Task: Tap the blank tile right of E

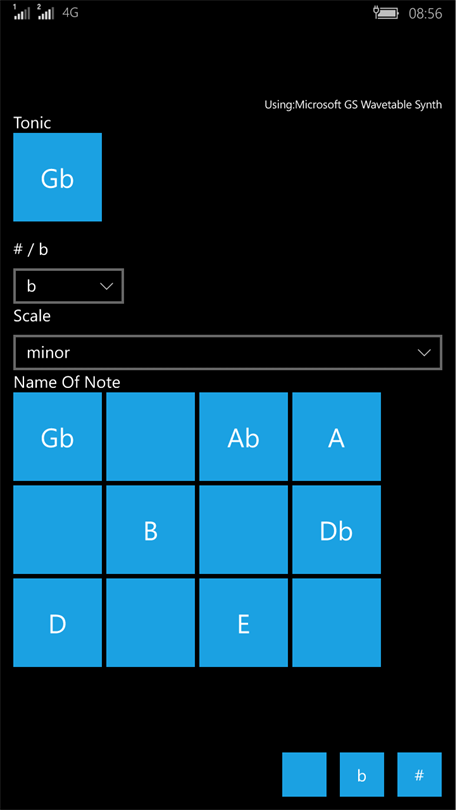Action: (337, 622)
